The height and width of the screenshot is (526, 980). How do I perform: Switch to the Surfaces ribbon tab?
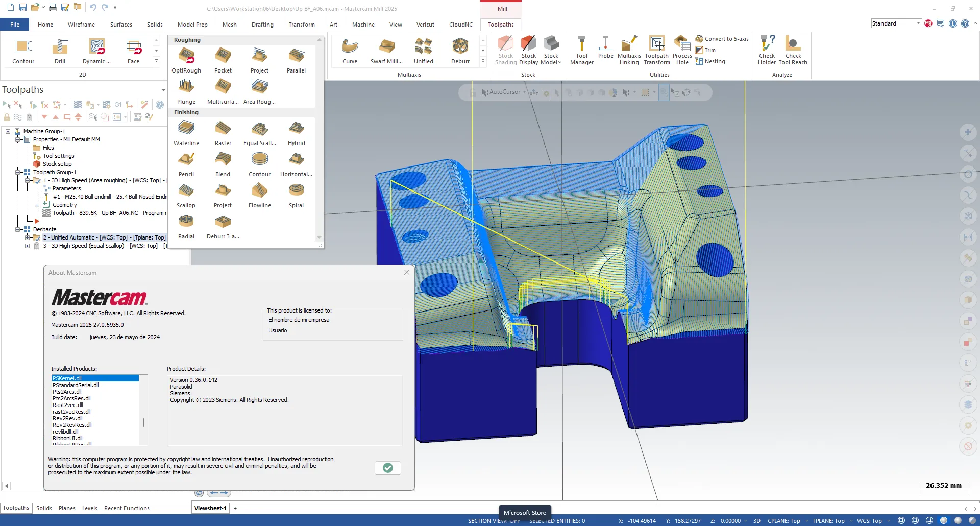click(121, 25)
